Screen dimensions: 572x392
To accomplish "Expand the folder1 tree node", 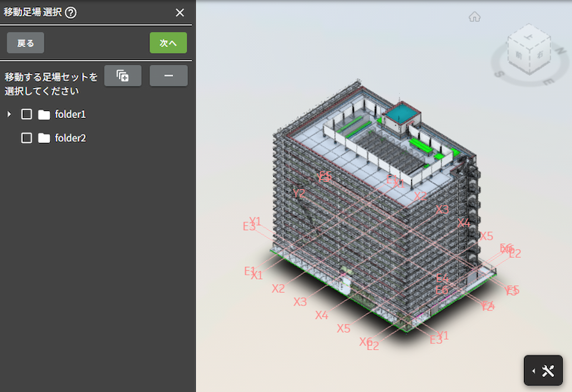I will tap(9, 114).
